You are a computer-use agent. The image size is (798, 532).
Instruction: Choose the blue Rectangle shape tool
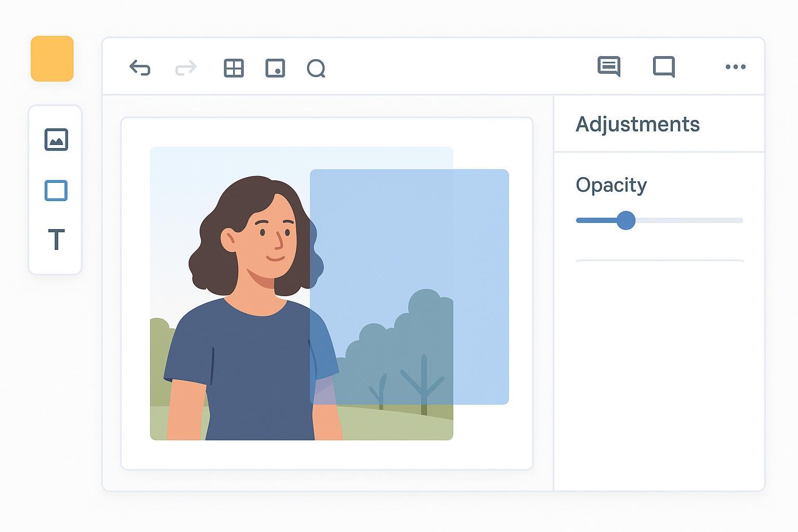56,190
